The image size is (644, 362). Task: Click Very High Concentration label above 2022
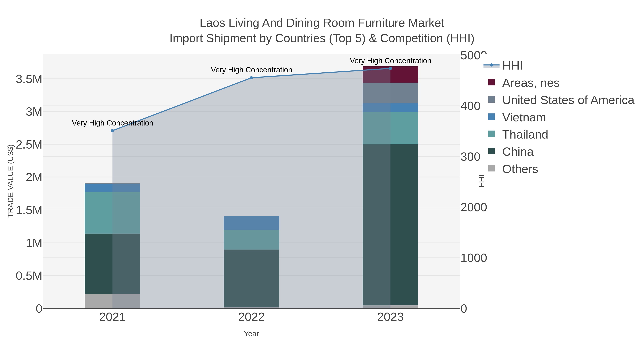[252, 70]
